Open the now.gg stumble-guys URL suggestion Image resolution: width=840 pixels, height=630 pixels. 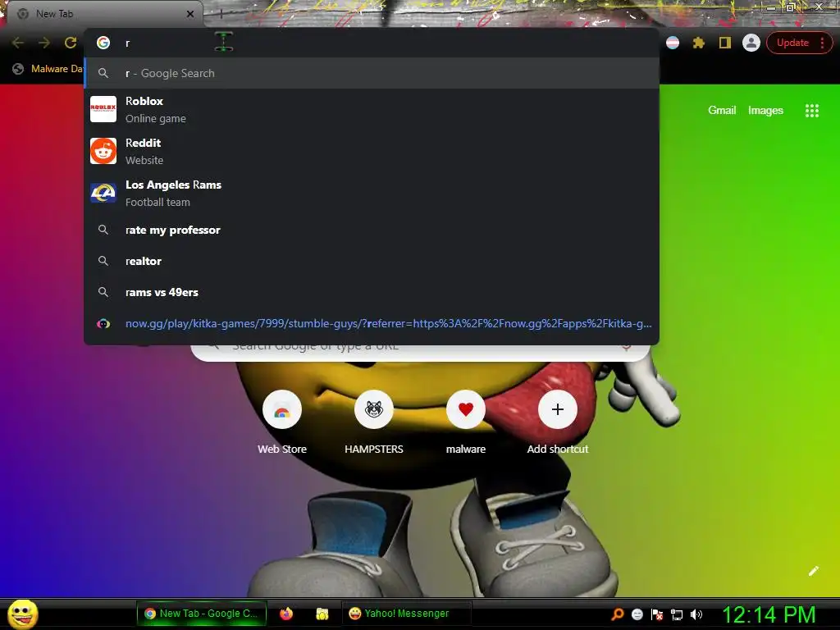coord(372,323)
